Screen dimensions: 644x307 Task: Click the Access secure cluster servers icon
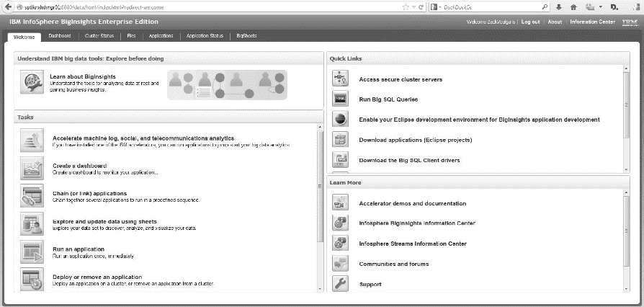click(340, 79)
